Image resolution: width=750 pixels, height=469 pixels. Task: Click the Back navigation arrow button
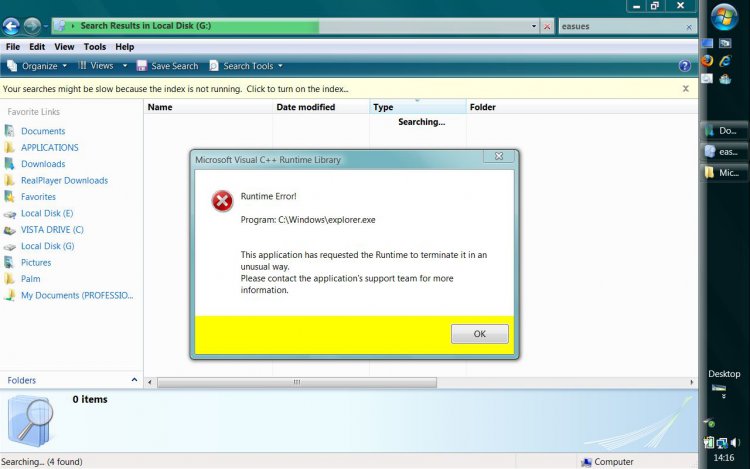(11, 26)
